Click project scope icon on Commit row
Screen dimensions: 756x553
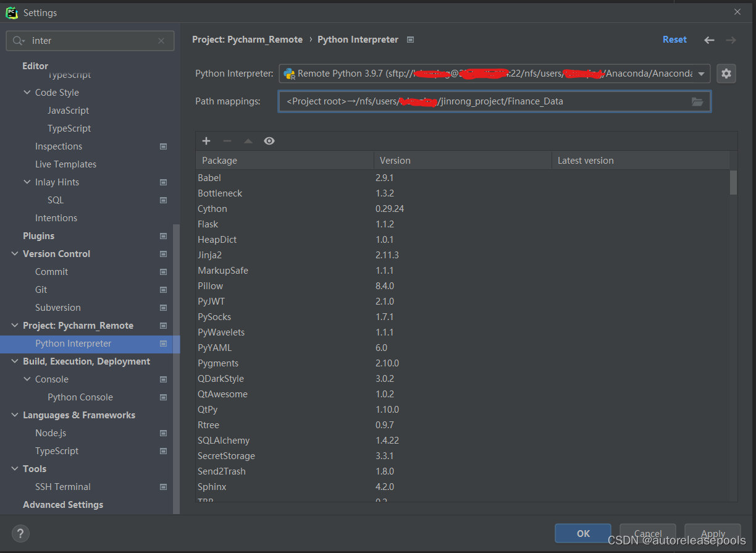tap(164, 272)
